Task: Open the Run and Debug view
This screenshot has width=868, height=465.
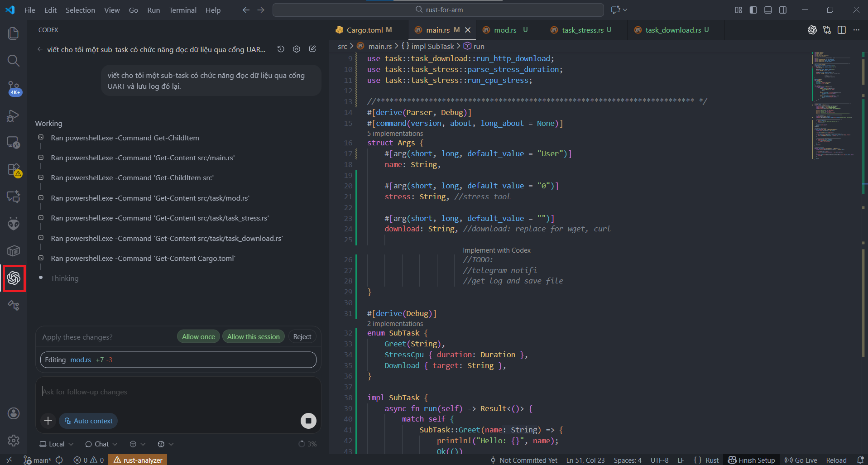Action: pyautogui.click(x=14, y=116)
